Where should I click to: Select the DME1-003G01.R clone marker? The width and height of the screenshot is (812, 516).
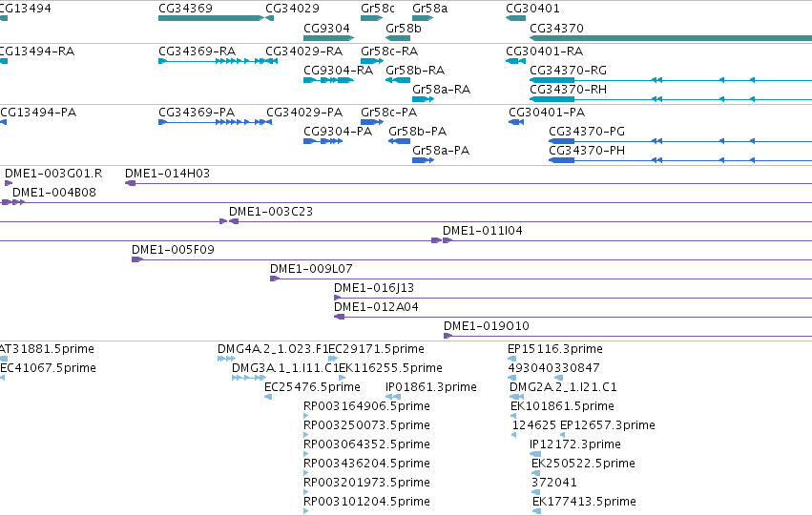tap(9, 183)
